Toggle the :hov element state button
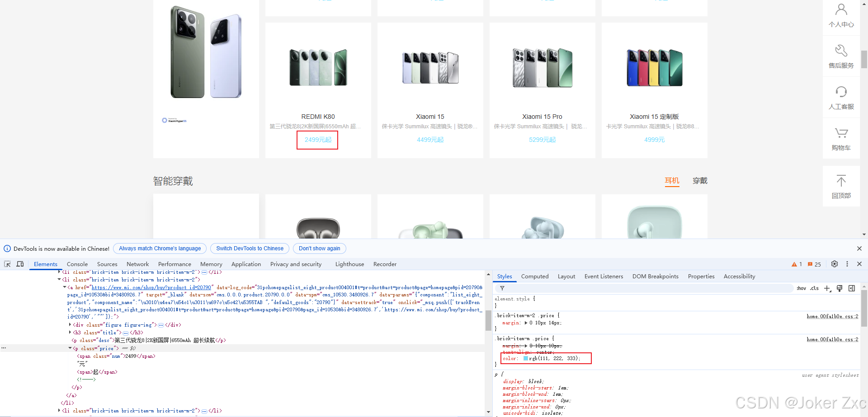Image resolution: width=868 pixels, height=417 pixels. [x=802, y=288]
